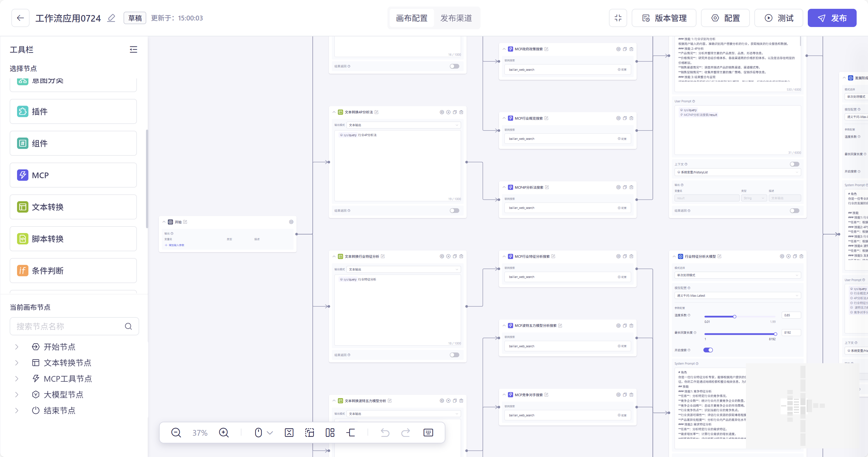This screenshot has height=457, width=868.
Task: Toggle 结果返回 switch in 文本转换行业特征分析 node
Action: [x=454, y=355]
